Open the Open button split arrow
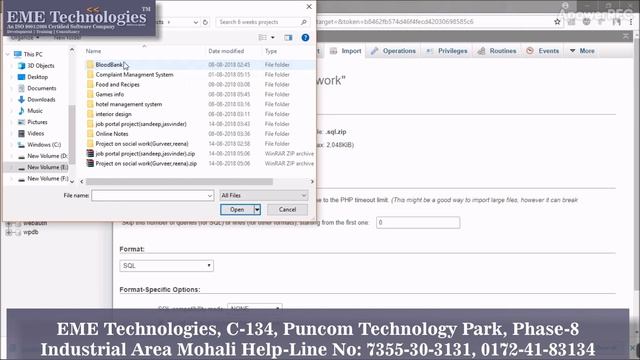This screenshot has width=640, height=360. 257,210
